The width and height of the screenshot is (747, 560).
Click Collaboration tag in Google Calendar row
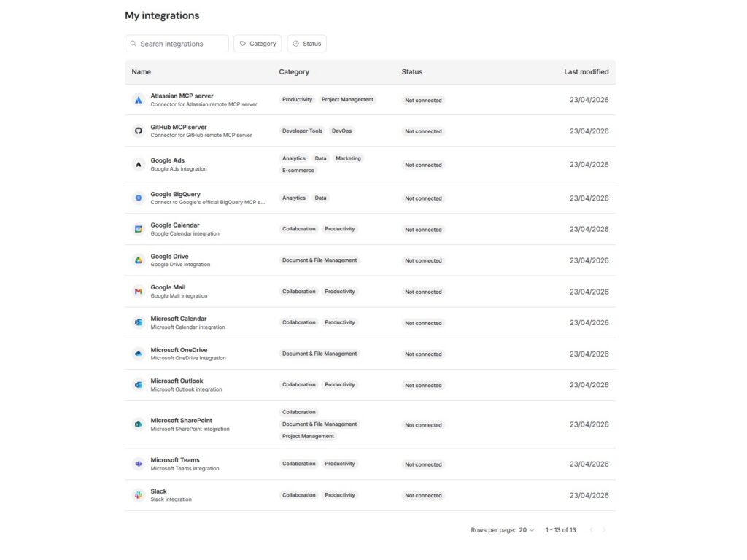(x=298, y=229)
